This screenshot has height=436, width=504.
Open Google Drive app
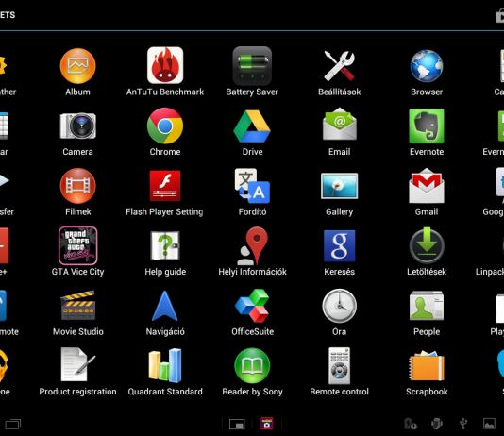tap(252, 126)
